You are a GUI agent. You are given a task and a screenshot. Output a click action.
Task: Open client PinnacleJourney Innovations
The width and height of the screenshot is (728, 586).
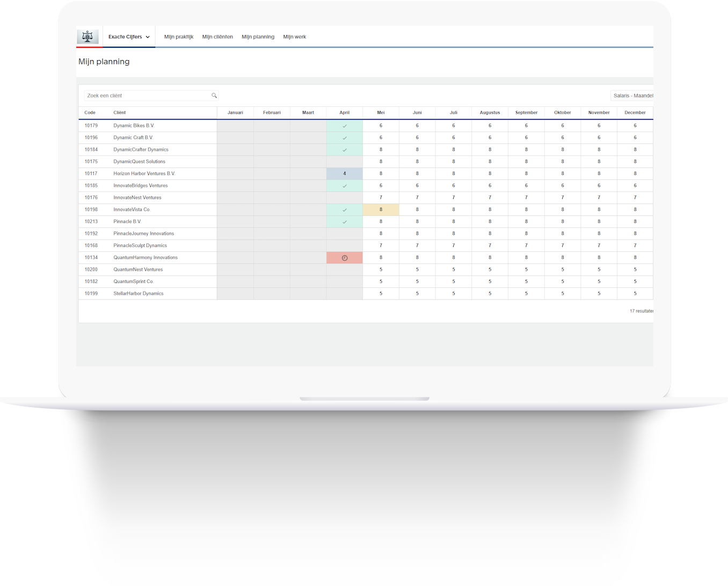click(x=144, y=234)
